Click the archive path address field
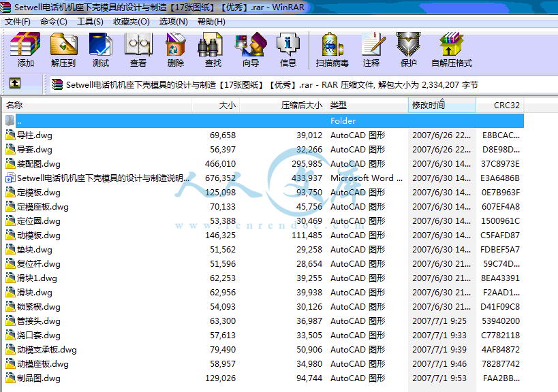Screen dimensions: 558x392 coord(303,84)
